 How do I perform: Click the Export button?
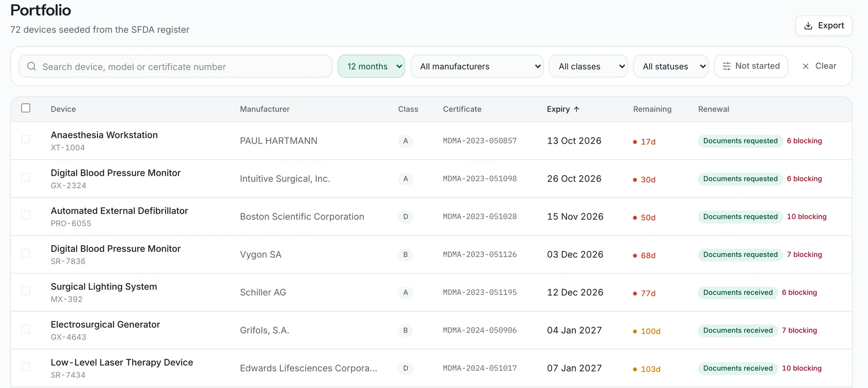(824, 26)
